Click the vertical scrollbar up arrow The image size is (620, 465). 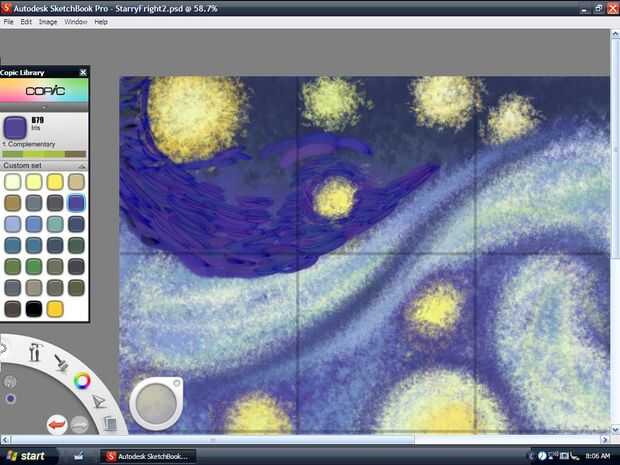click(x=615, y=34)
